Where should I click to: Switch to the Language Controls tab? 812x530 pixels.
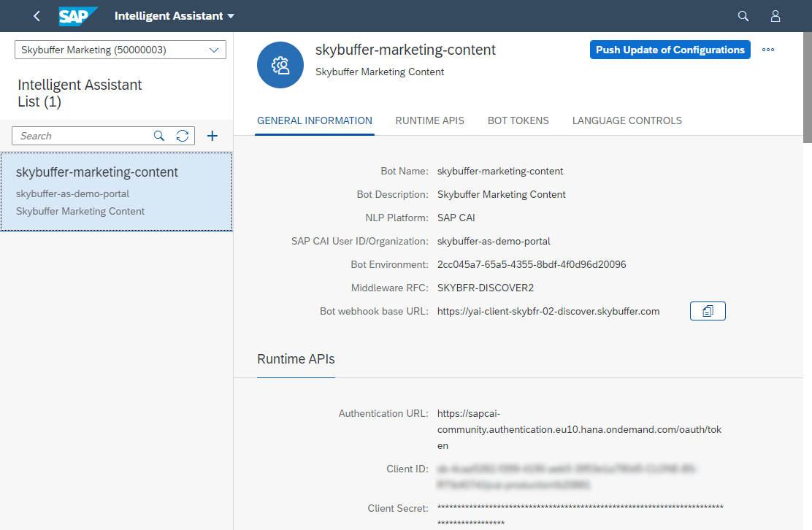pos(627,120)
